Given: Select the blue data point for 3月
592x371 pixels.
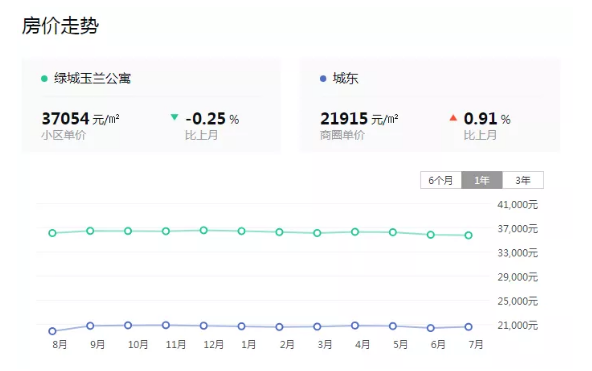Looking at the screenshot, I should coord(317,326).
